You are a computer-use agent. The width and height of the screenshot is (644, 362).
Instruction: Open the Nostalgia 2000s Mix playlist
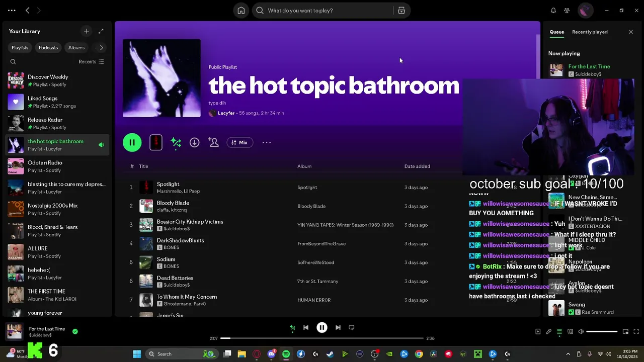click(x=57, y=209)
